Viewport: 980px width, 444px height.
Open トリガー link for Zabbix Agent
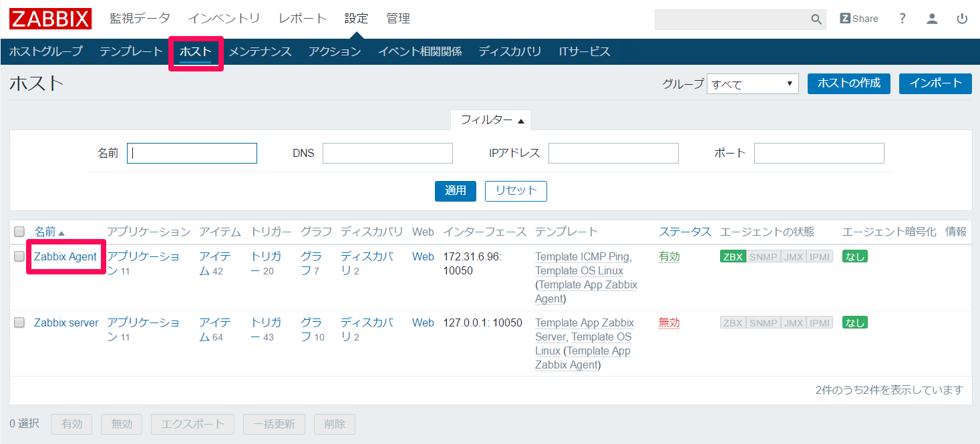pyautogui.click(x=266, y=263)
